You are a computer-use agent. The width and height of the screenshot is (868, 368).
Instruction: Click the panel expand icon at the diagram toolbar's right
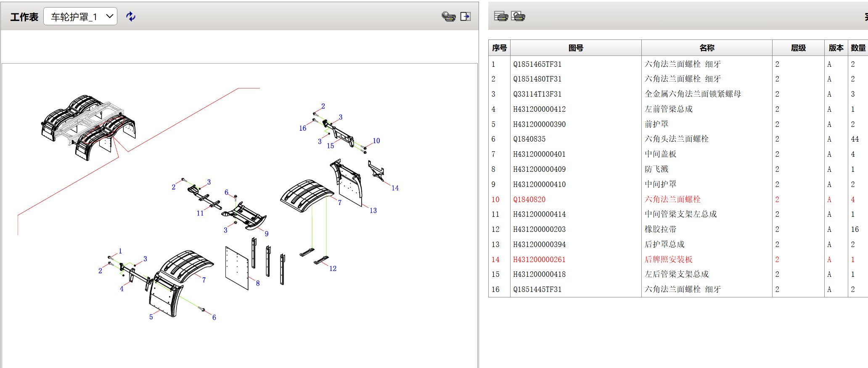coord(466,16)
